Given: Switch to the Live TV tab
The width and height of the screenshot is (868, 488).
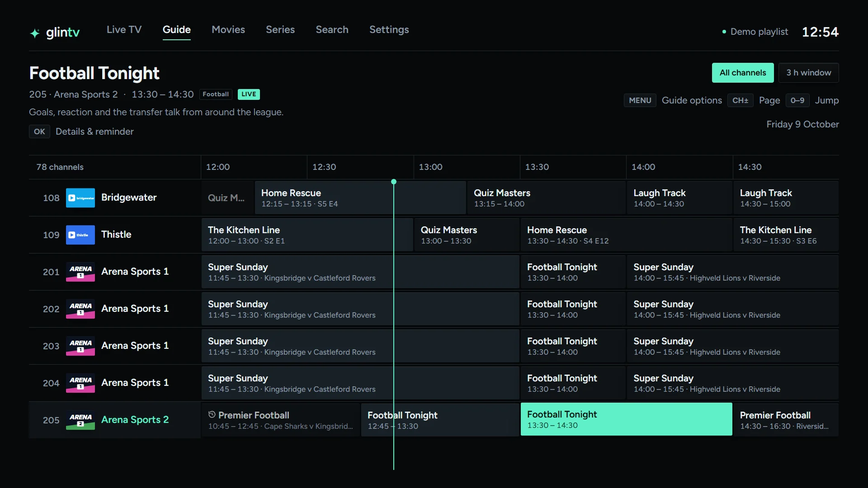Looking at the screenshot, I should 124,30.
